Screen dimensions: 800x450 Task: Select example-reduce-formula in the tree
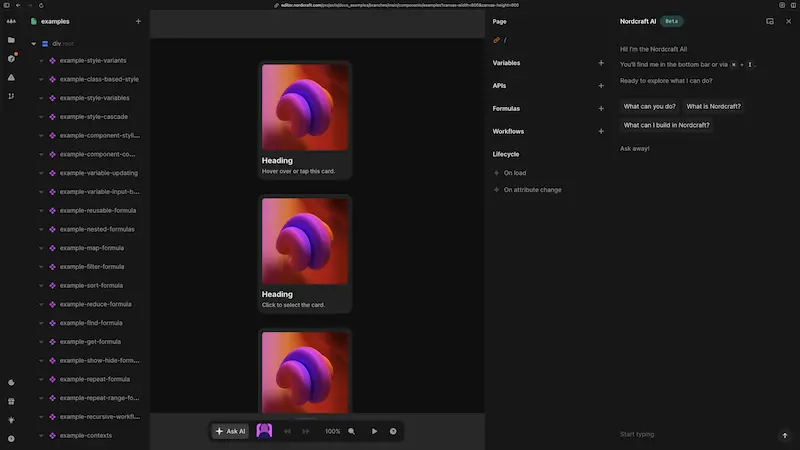tap(95, 304)
